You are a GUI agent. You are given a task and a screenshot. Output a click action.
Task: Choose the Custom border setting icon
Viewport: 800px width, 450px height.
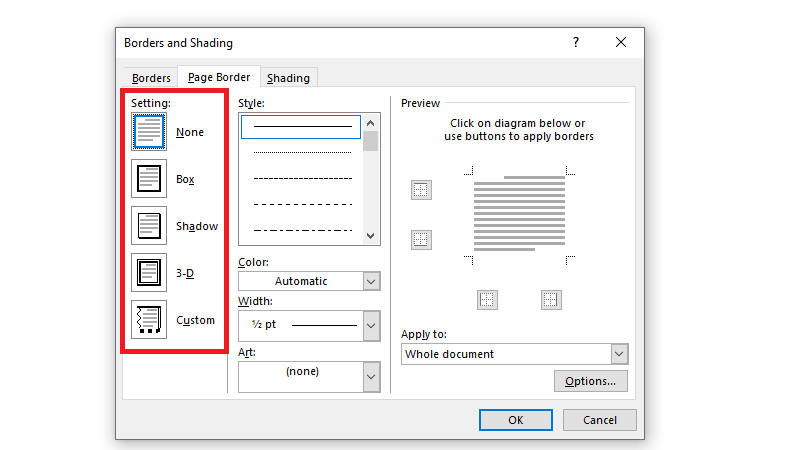click(x=149, y=320)
